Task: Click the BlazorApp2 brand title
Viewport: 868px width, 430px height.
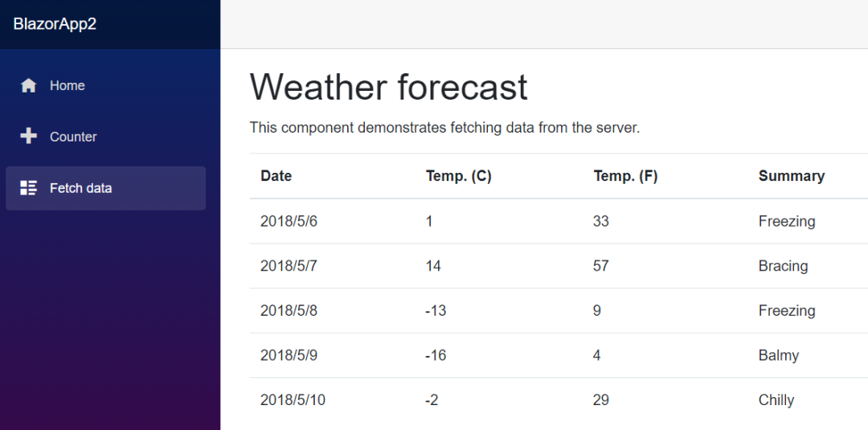Action: coord(55,24)
